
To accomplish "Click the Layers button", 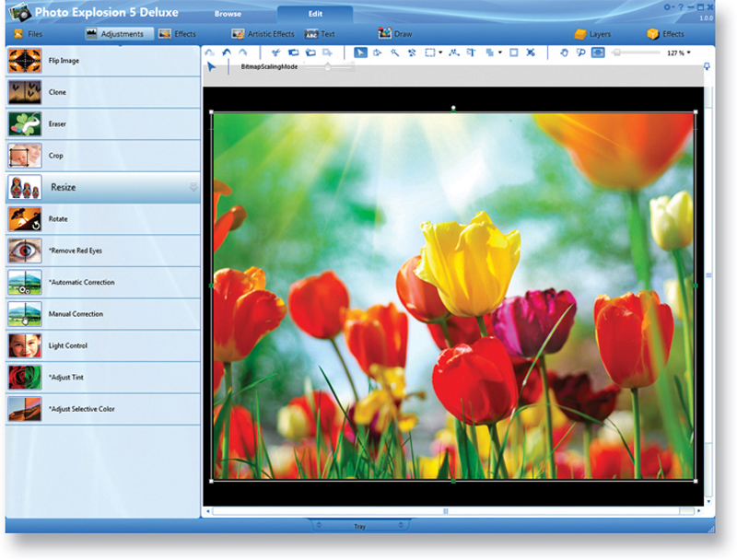I will tap(592, 34).
